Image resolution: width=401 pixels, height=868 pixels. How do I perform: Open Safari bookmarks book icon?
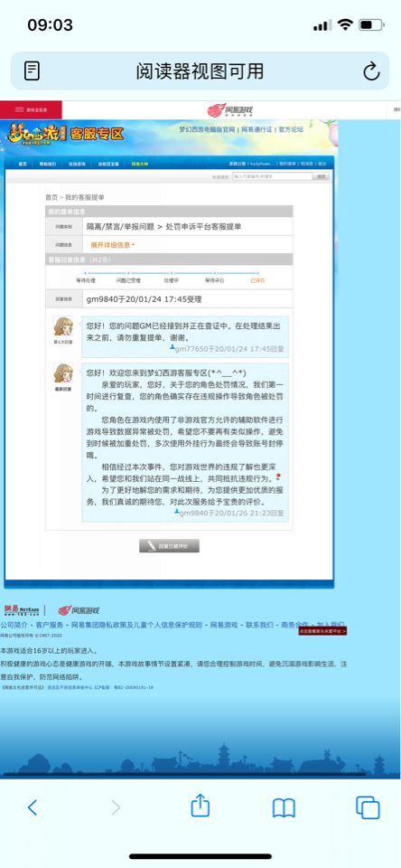[284, 808]
